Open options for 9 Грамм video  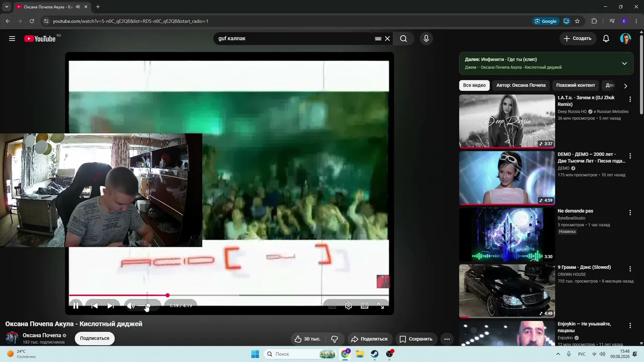[x=630, y=269]
